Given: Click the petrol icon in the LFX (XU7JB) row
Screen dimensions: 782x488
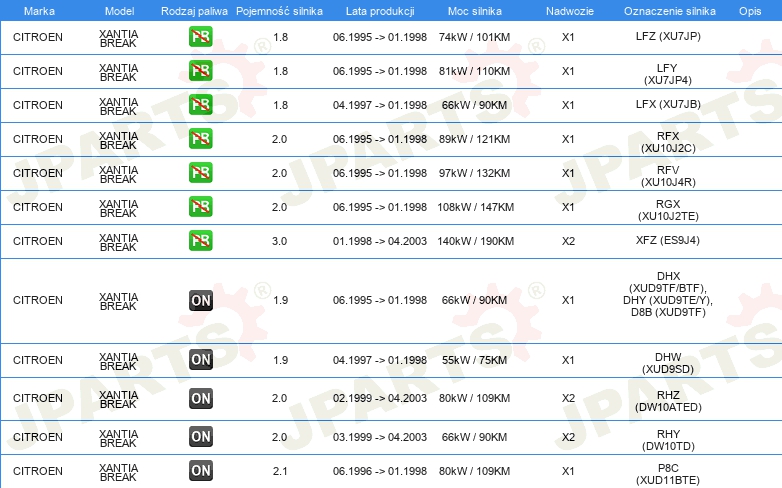Looking at the screenshot, I should [x=200, y=104].
